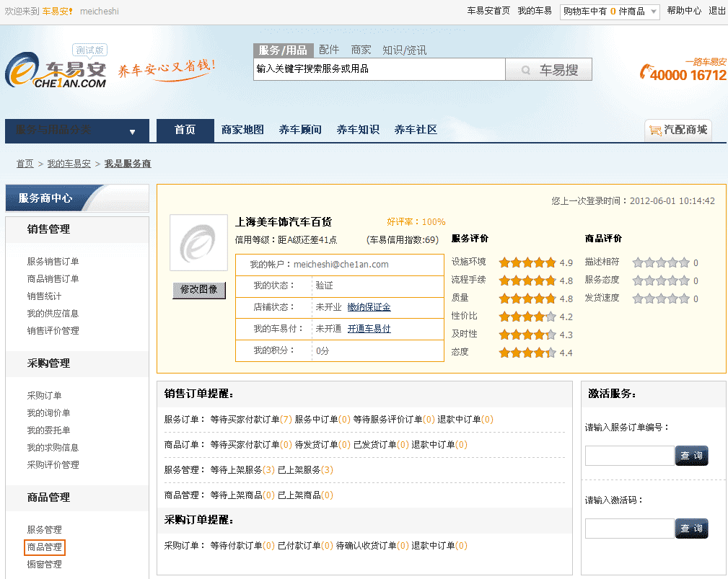This screenshot has height=579, width=728.
Task: Open 我的求购信息 in the sidebar
Action: (x=53, y=448)
